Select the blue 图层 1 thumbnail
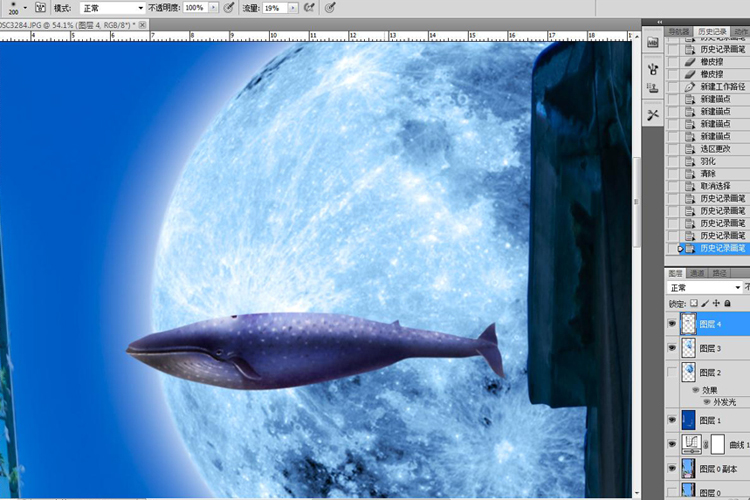Viewport: 750px width, 500px height. tap(688, 420)
